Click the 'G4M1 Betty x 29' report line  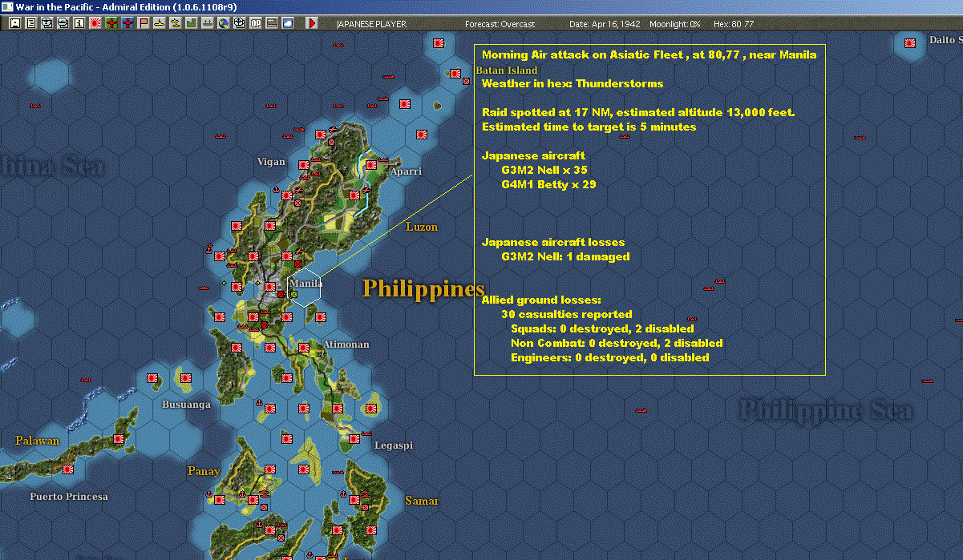click(x=548, y=184)
